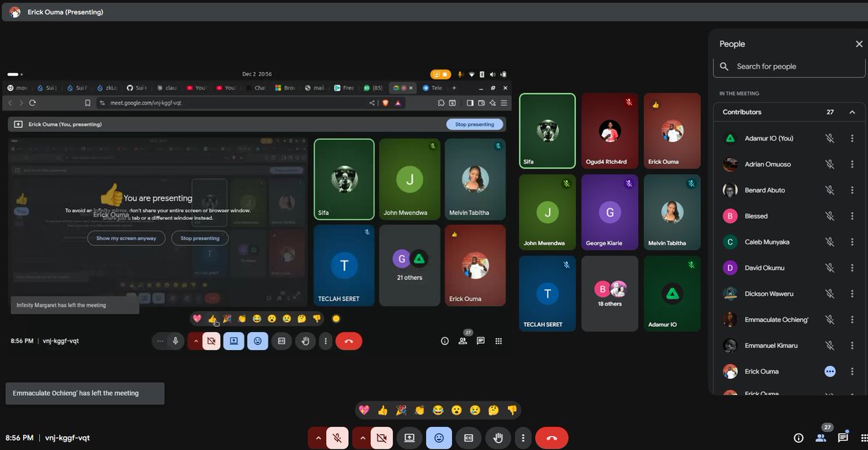Open the '18 others' participants tile
868x450 pixels.
(610, 294)
